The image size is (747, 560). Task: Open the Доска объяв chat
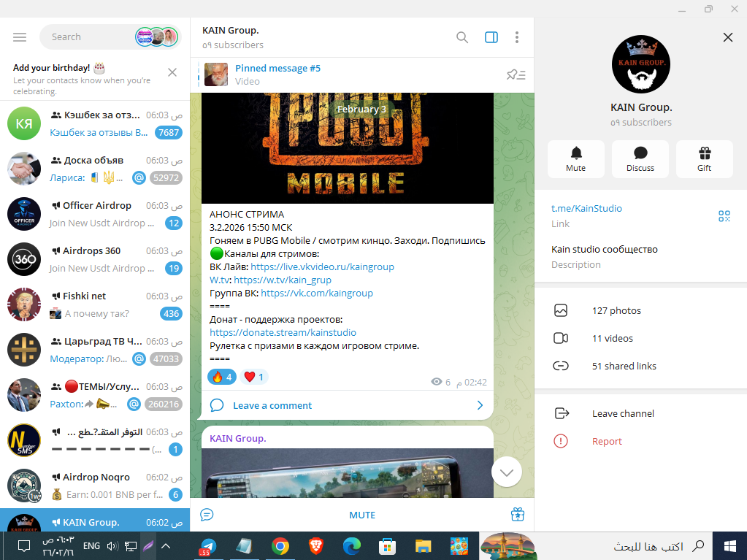tap(95, 169)
